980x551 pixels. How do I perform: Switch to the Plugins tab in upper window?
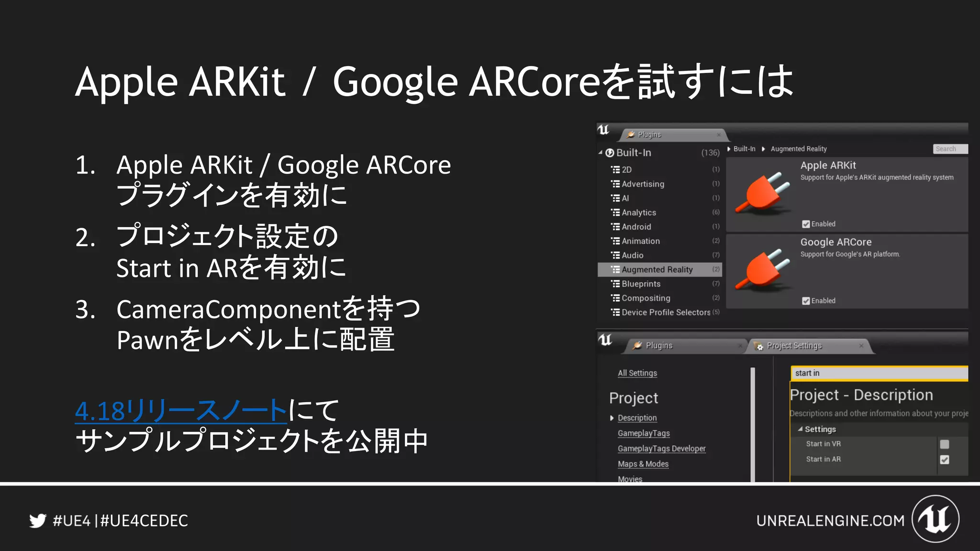(673, 135)
